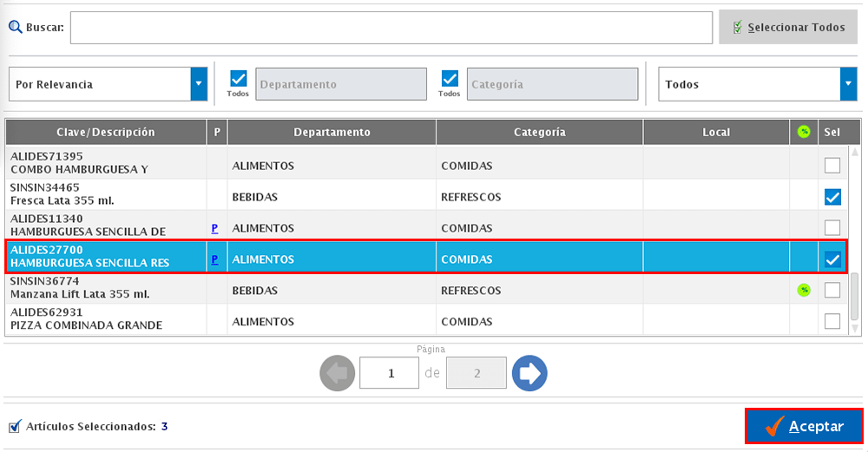Click the Seleccionar Todos button
Screen dimensions: 868x452
pyautogui.click(x=788, y=27)
